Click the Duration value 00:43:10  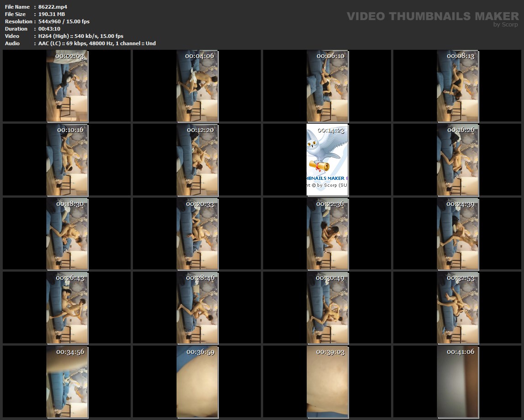pos(49,29)
